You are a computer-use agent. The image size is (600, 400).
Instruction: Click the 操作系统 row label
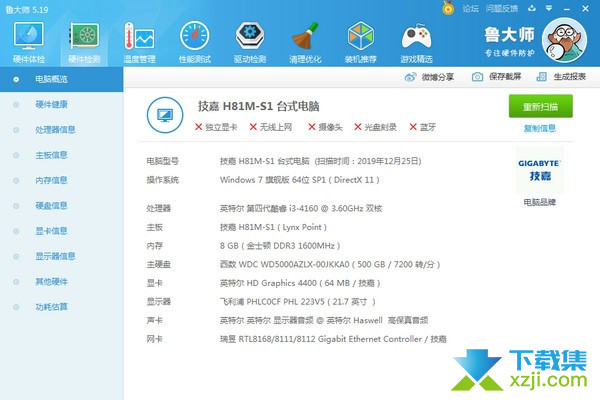163,180
